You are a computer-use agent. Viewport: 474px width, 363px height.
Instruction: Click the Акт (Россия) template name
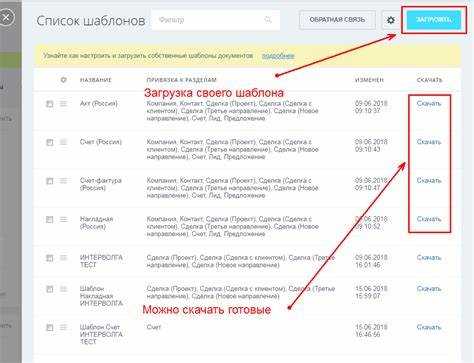(x=99, y=104)
